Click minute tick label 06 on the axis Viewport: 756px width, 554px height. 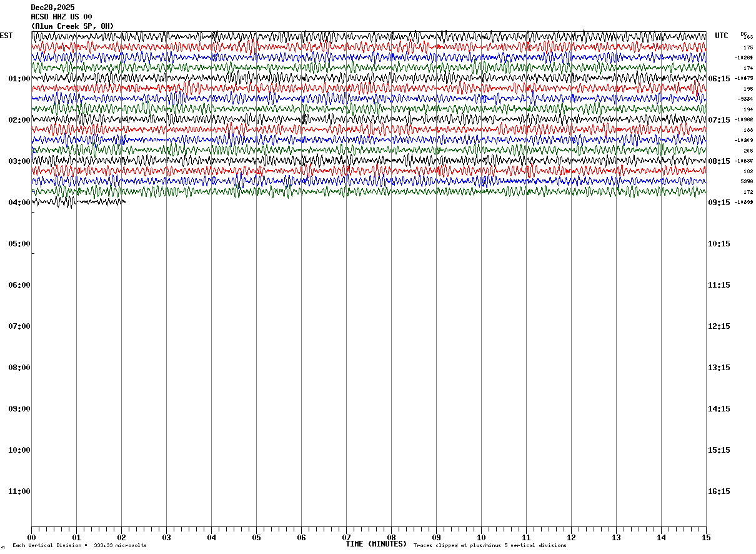pyautogui.click(x=301, y=537)
